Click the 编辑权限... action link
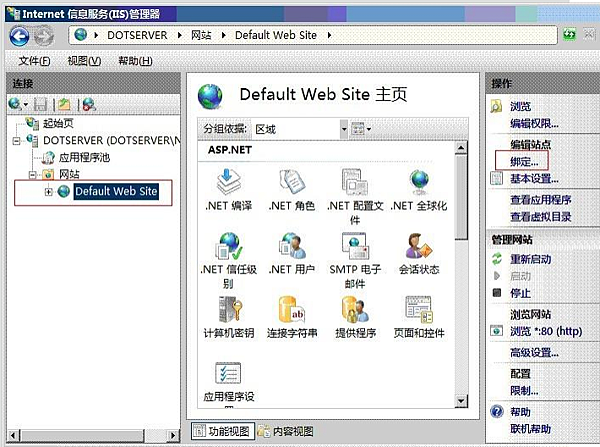600x447 pixels. [534, 123]
